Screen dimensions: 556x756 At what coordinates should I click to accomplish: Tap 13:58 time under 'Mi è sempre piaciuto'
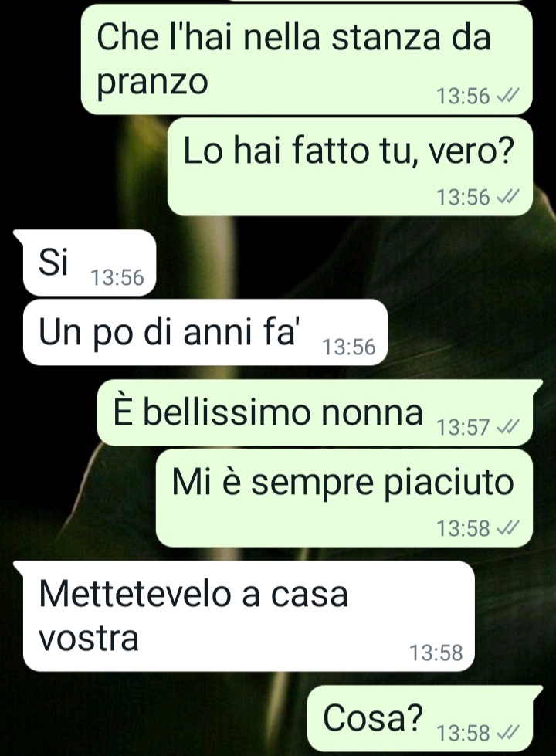463,528
